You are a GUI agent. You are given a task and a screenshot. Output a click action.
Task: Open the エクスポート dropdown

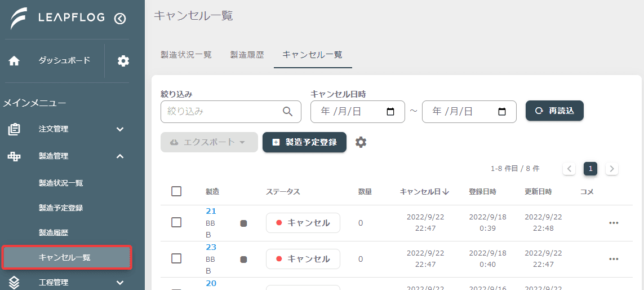[x=209, y=142]
